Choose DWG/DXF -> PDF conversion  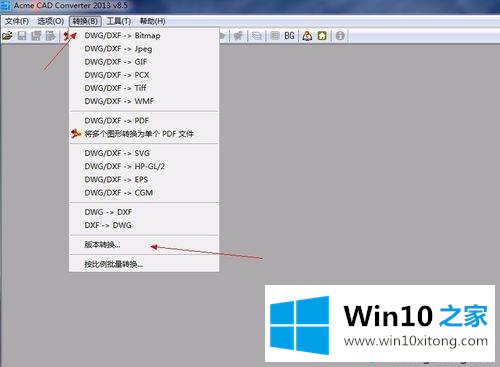144,121
